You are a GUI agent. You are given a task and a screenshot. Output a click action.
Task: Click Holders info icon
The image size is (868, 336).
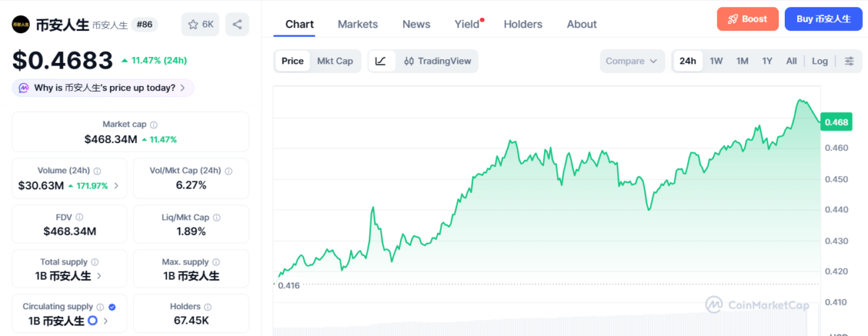[x=208, y=307]
